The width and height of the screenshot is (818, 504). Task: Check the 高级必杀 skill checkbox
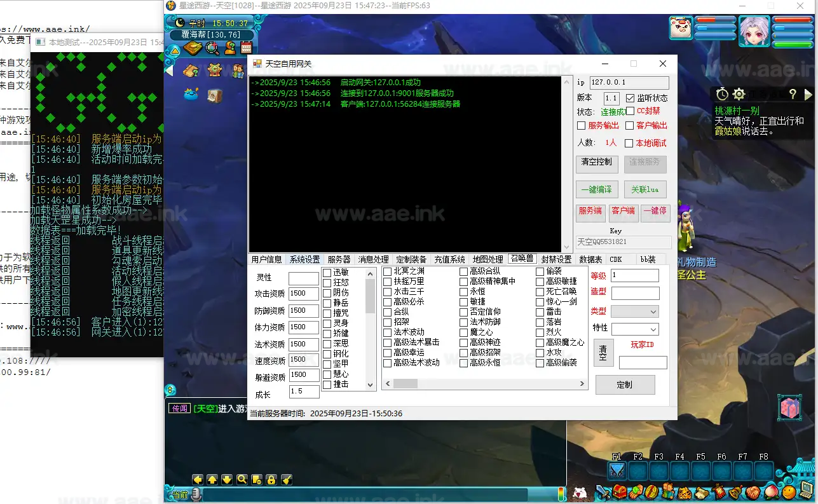(388, 302)
